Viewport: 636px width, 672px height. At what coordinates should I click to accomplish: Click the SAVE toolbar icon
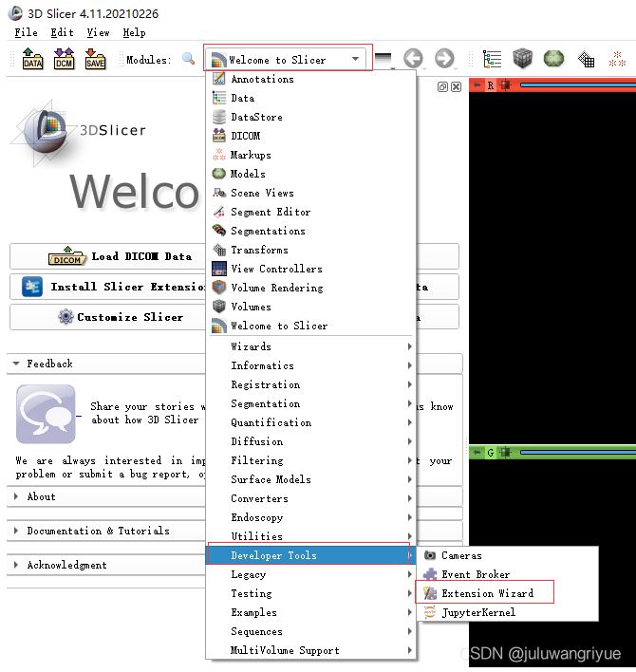[x=95, y=59]
